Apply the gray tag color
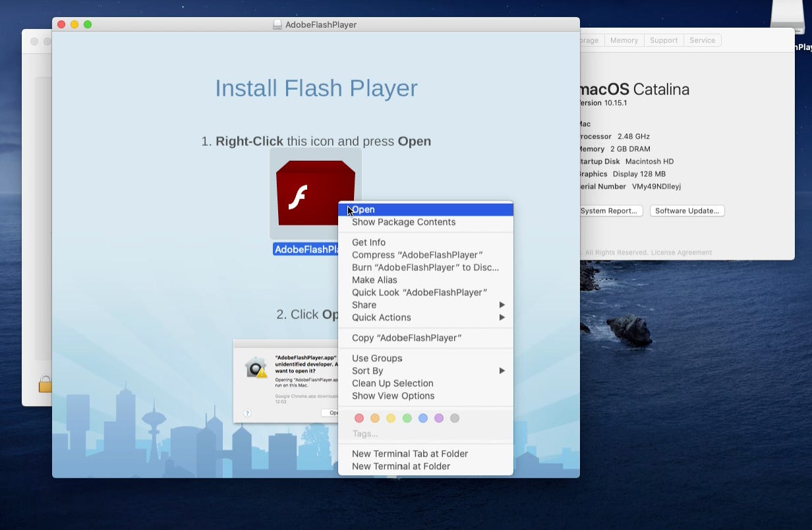812x530 pixels. click(x=455, y=418)
